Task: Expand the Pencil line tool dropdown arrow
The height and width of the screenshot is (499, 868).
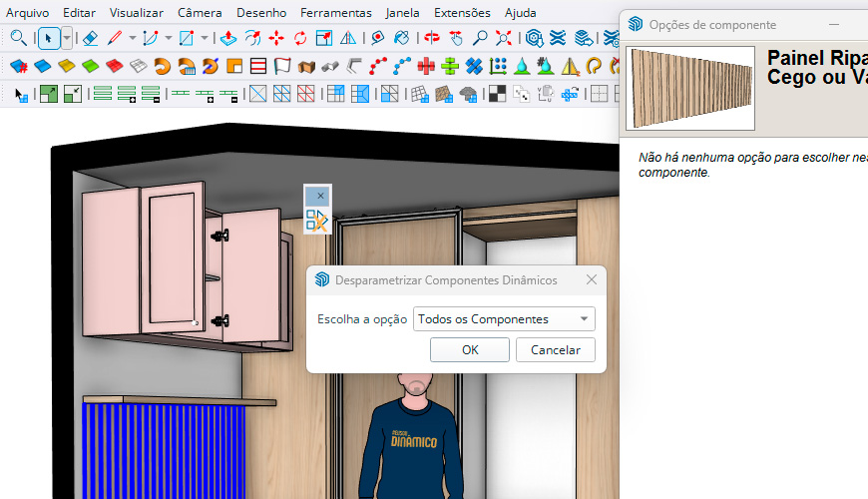Action: point(132,39)
